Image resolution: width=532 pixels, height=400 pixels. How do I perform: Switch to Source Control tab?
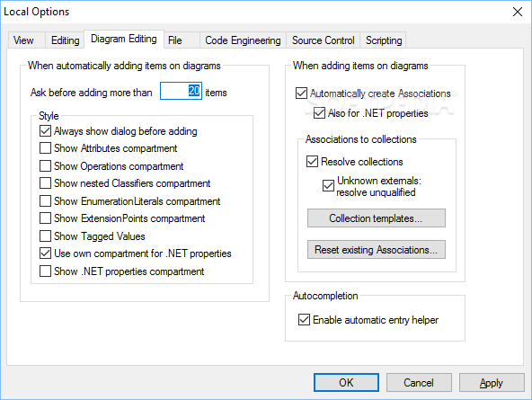pos(323,40)
